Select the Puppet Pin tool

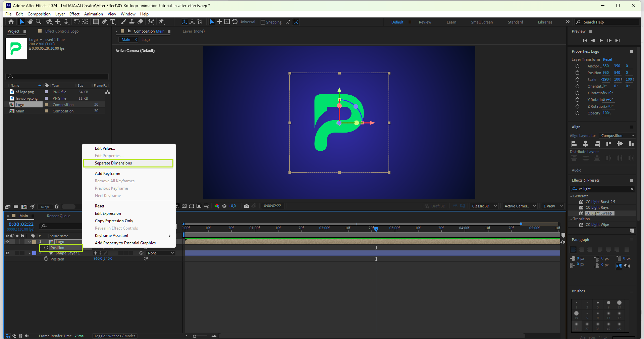pos(161,22)
